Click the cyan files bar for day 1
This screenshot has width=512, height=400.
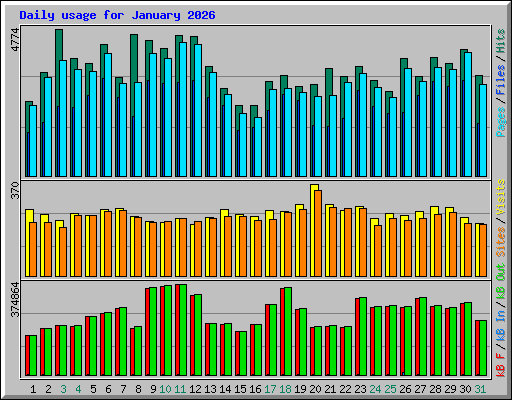pyautogui.click(x=33, y=141)
